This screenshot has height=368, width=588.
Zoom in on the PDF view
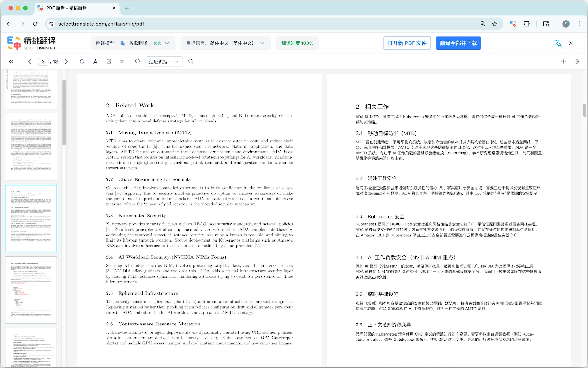pos(191,62)
